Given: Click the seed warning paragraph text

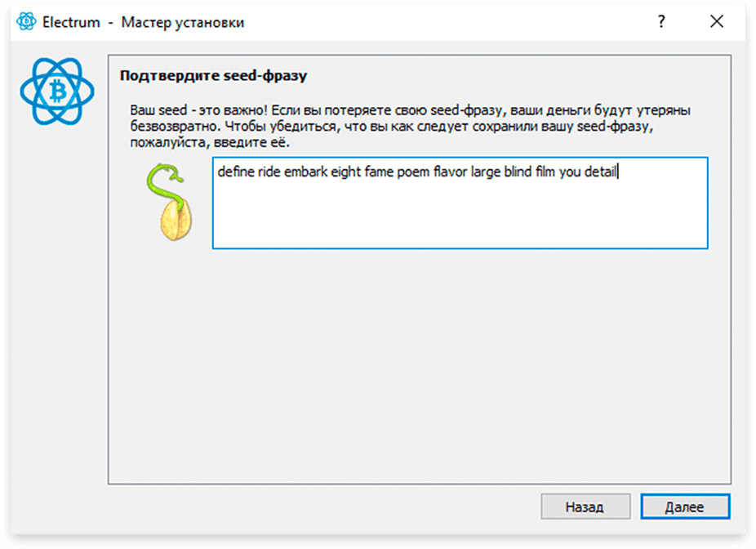Looking at the screenshot, I should [x=411, y=127].
